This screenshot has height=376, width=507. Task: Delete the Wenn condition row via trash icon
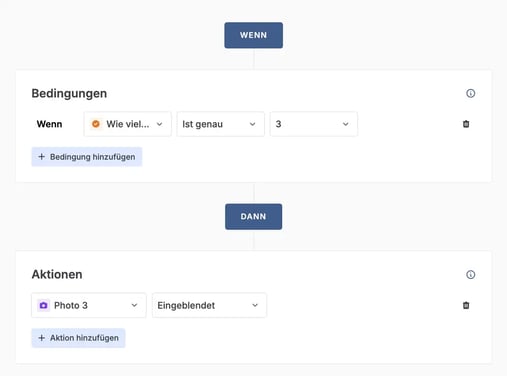point(466,124)
